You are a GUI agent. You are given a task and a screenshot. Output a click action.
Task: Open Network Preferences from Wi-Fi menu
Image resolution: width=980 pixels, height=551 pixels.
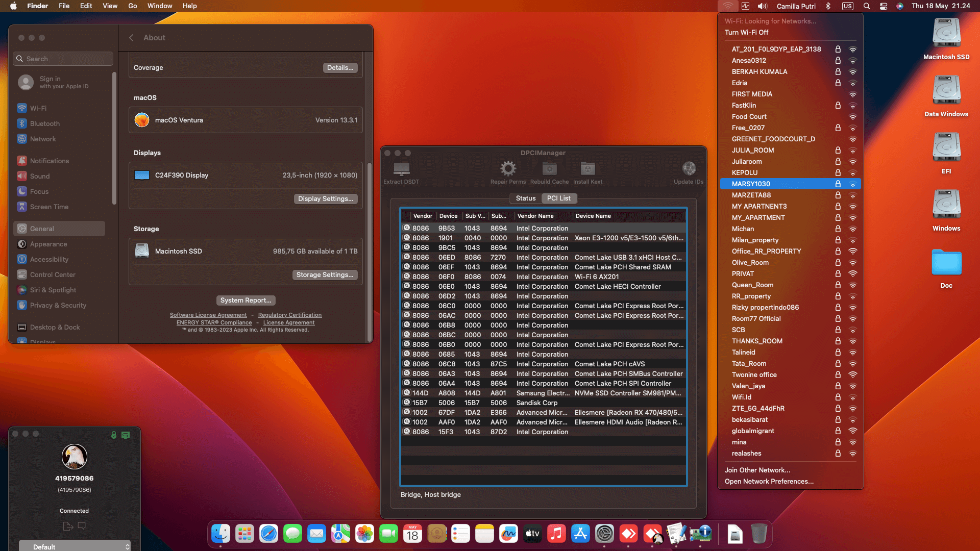769,482
